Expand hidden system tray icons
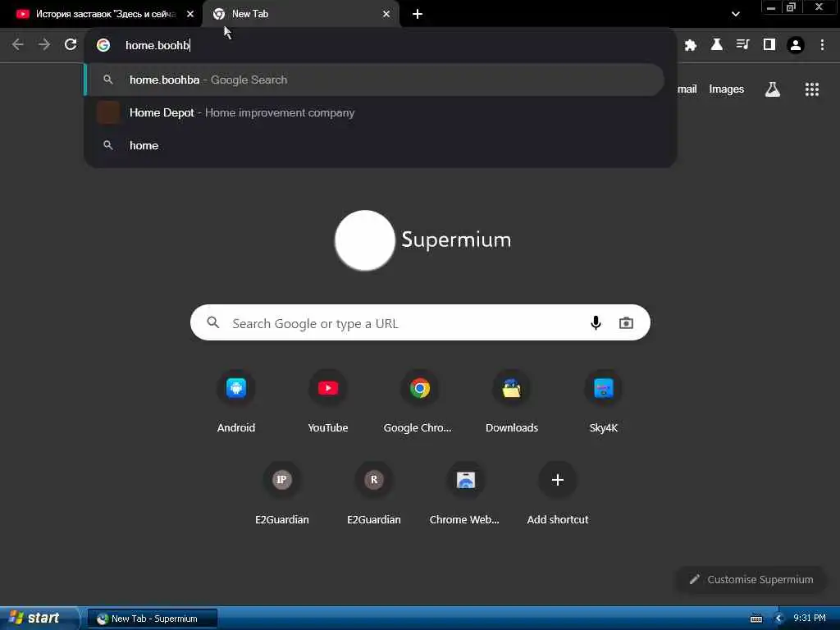Viewport: 840px width, 630px height. (778, 619)
